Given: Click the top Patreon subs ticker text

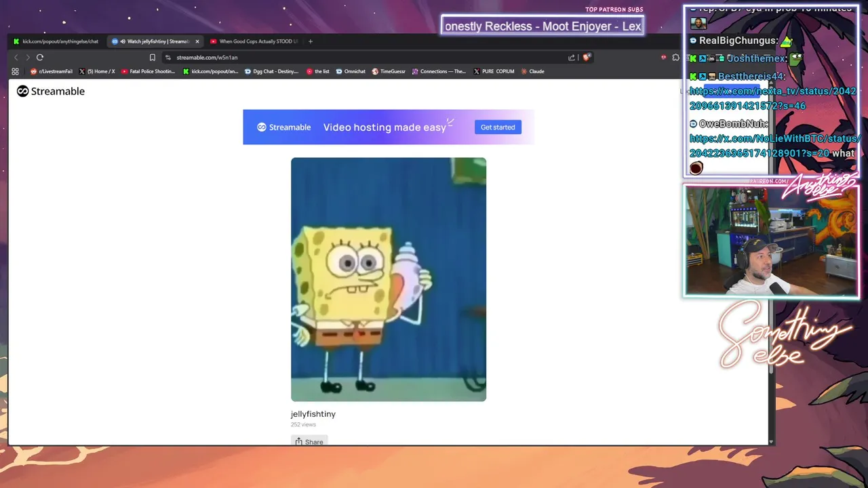Looking at the screenshot, I should (542, 26).
